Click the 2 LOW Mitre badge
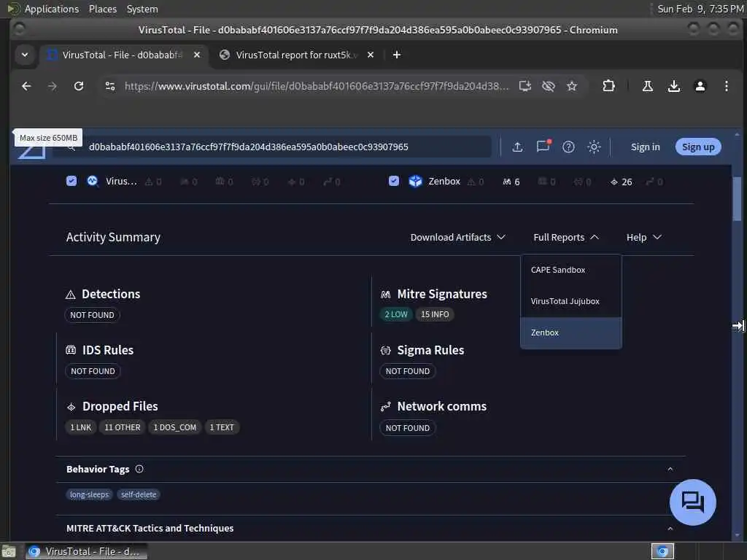The image size is (747, 560). coord(396,315)
